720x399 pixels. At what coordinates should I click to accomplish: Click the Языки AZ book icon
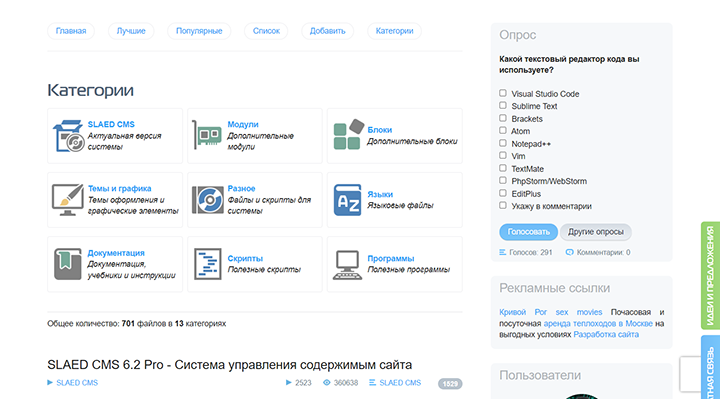click(x=348, y=200)
